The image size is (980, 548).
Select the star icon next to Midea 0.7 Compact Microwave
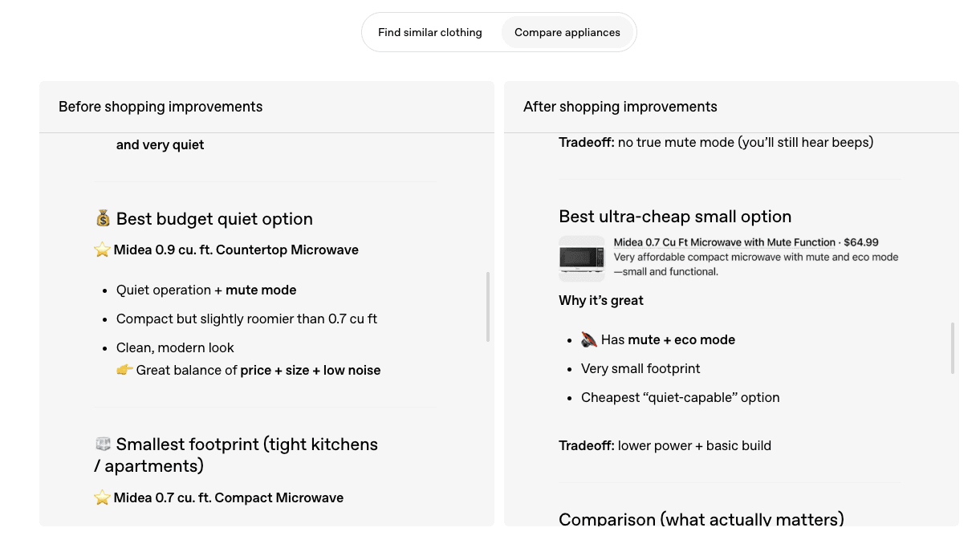(x=102, y=497)
